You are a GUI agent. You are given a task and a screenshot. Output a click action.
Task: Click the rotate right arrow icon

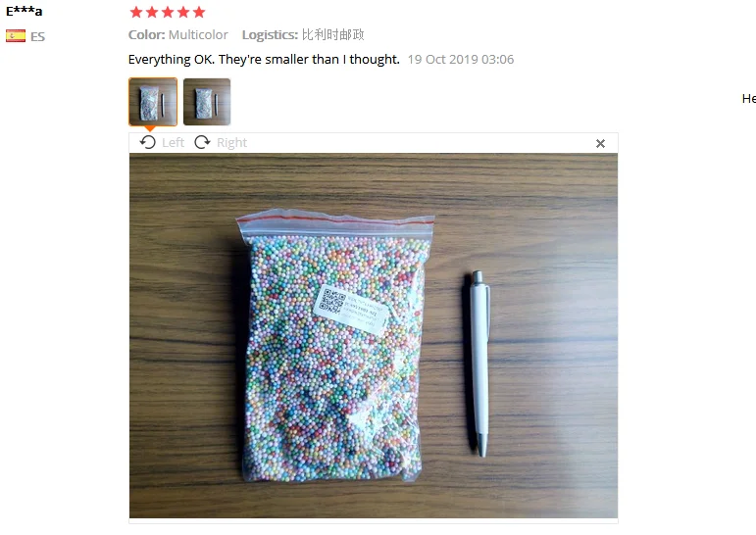point(202,142)
